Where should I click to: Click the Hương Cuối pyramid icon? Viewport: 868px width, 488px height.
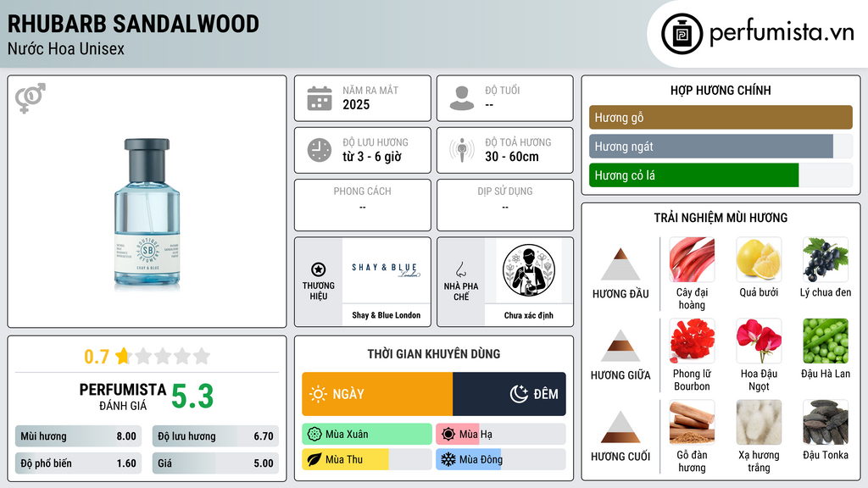(x=620, y=427)
